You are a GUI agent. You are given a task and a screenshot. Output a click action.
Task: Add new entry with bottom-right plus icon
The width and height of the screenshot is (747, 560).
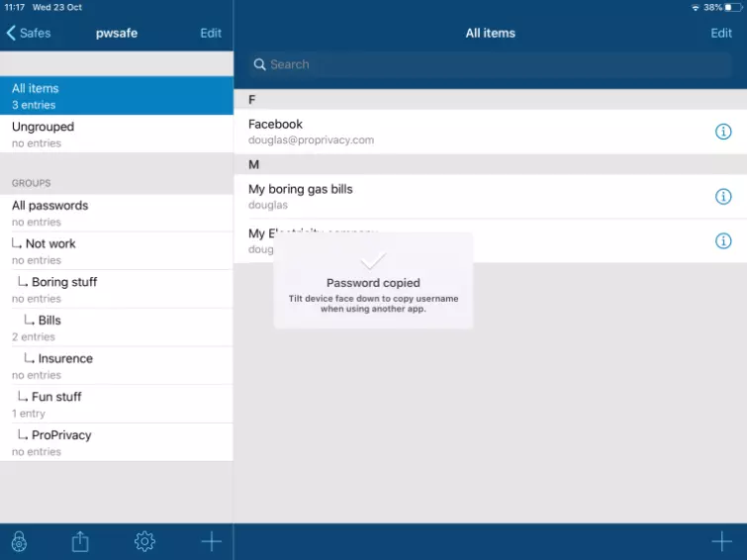click(x=721, y=541)
